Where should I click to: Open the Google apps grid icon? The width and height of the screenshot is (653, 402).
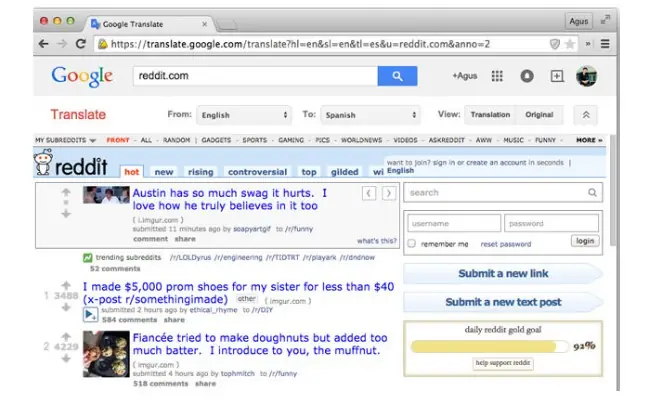pyautogui.click(x=497, y=76)
